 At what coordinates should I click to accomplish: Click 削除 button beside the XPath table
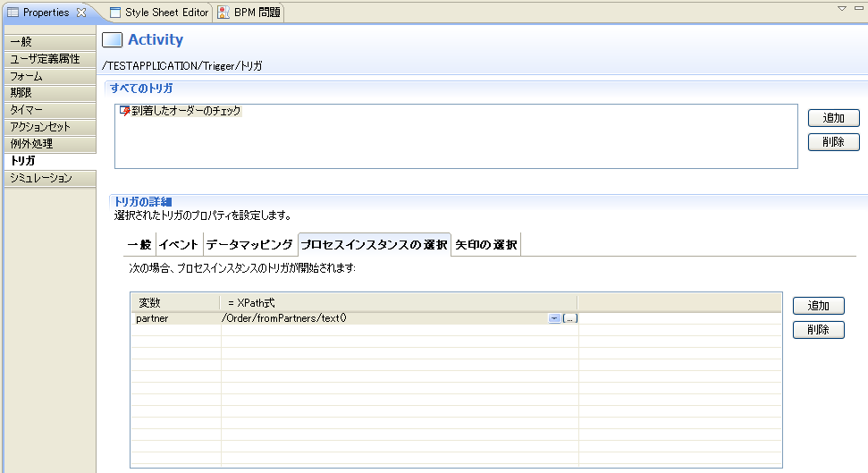[818, 330]
